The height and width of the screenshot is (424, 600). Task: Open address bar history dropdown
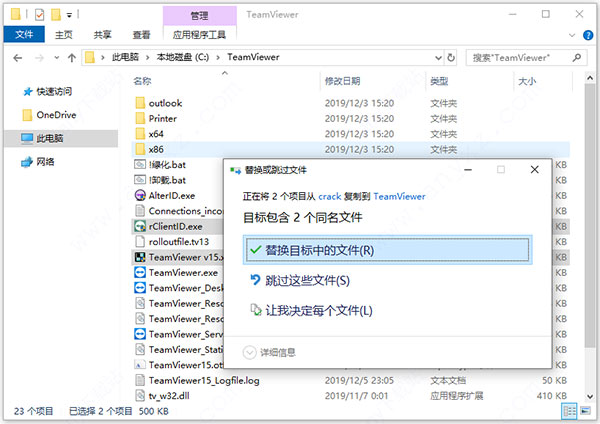(439, 58)
